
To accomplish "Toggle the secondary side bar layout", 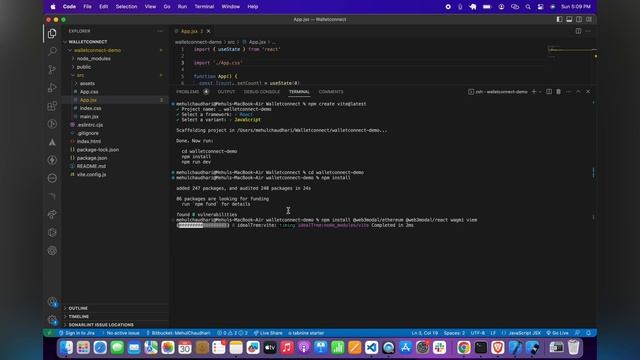I will click(579, 20).
